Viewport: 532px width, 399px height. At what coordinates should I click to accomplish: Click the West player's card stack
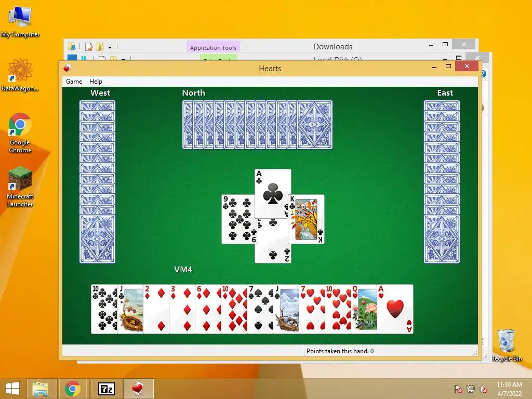(x=97, y=181)
